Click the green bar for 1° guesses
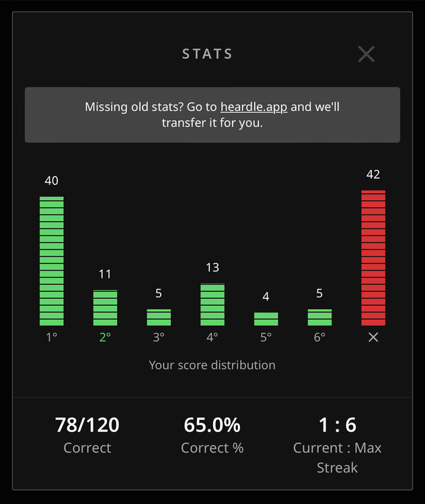The width and height of the screenshot is (425, 504). [x=52, y=261]
